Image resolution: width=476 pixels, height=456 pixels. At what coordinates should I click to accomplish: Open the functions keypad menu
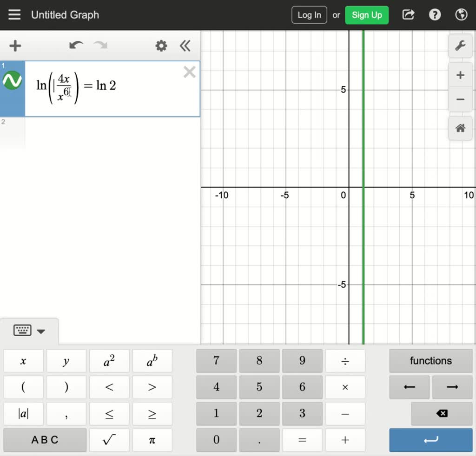pyautogui.click(x=430, y=361)
